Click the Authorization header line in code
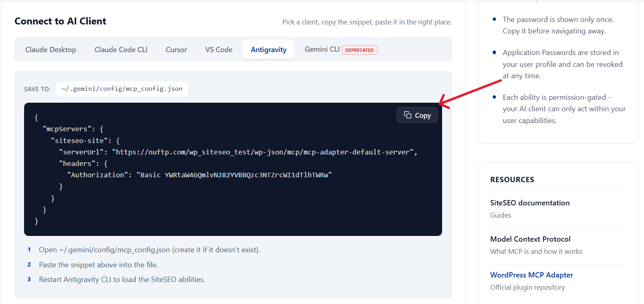Screen dimensions: 644x304 (x=199, y=175)
